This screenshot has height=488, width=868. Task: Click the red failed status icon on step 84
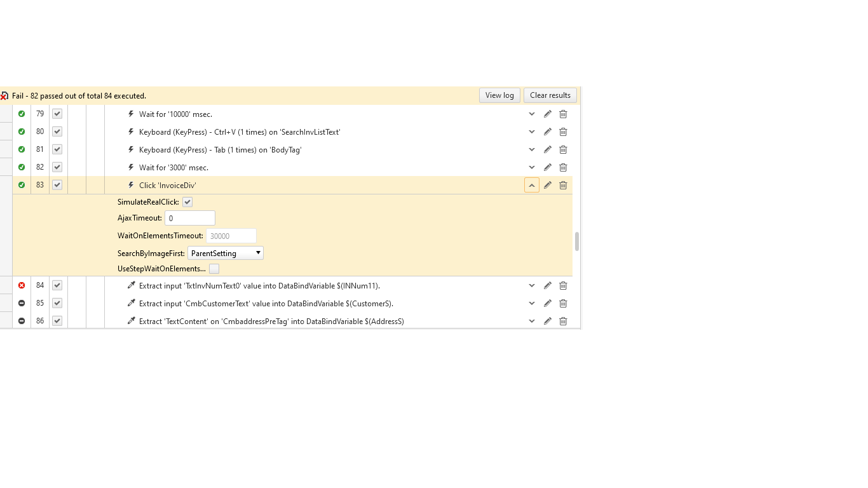(22, 286)
